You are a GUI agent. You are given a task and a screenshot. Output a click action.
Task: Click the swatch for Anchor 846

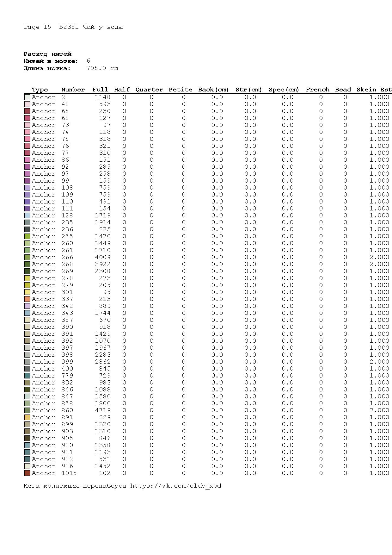(27, 390)
